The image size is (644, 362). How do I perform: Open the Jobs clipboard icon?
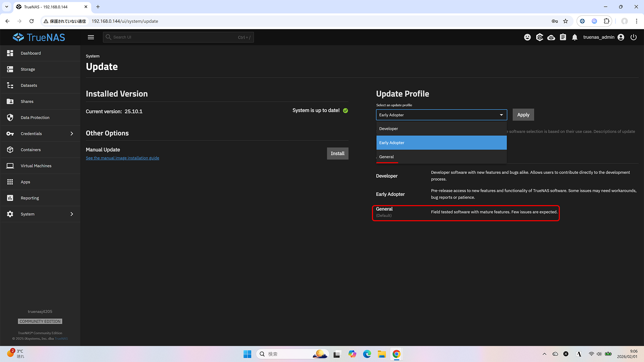coord(563,37)
